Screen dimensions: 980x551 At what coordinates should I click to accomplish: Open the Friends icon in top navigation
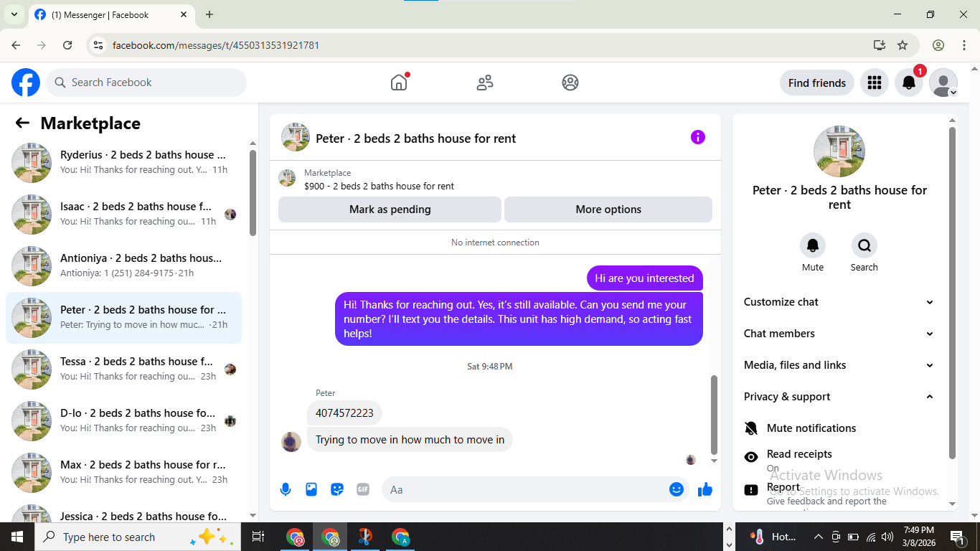coord(485,83)
